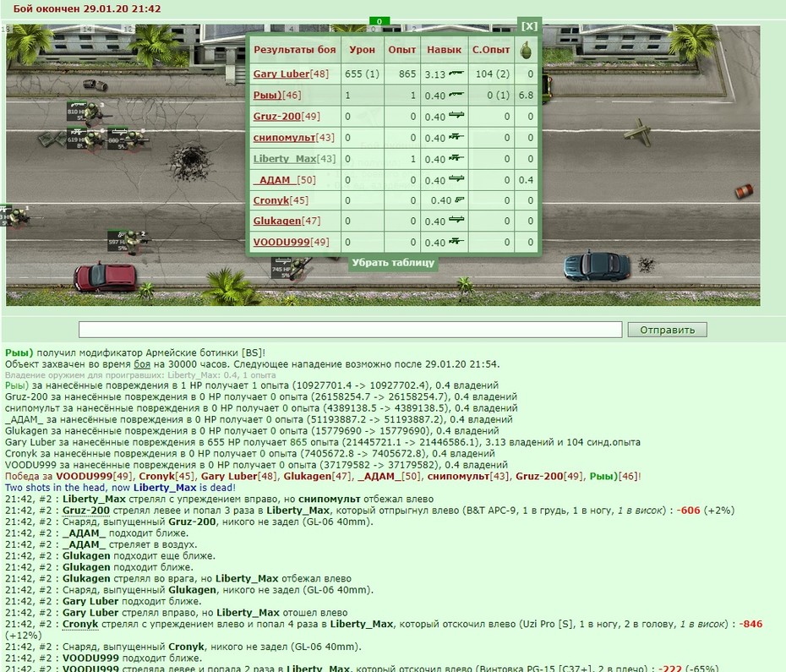
Task: Click the red car on the street
Action: 105,276
